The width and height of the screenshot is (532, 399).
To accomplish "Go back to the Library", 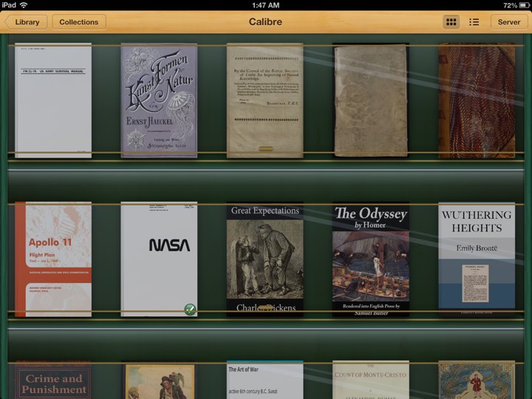I will point(26,22).
